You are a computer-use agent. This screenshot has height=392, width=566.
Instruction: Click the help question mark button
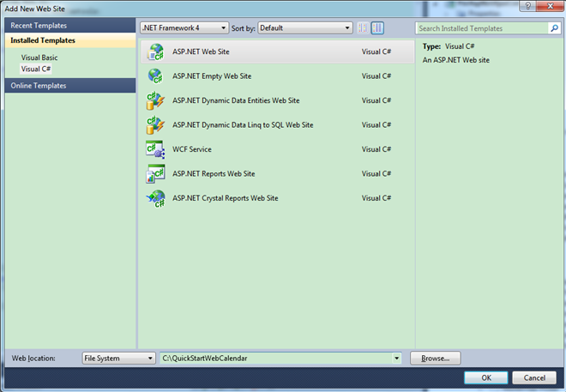(x=527, y=6)
